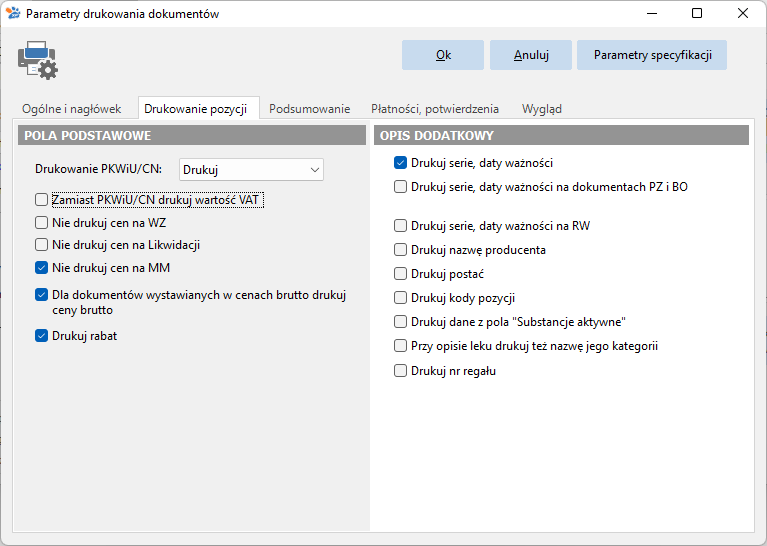Image resolution: width=767 pixels, height=546 pixels.
Task: Uncheck Drukuj serie, daty ważności
Action: [x=400, y=163]
